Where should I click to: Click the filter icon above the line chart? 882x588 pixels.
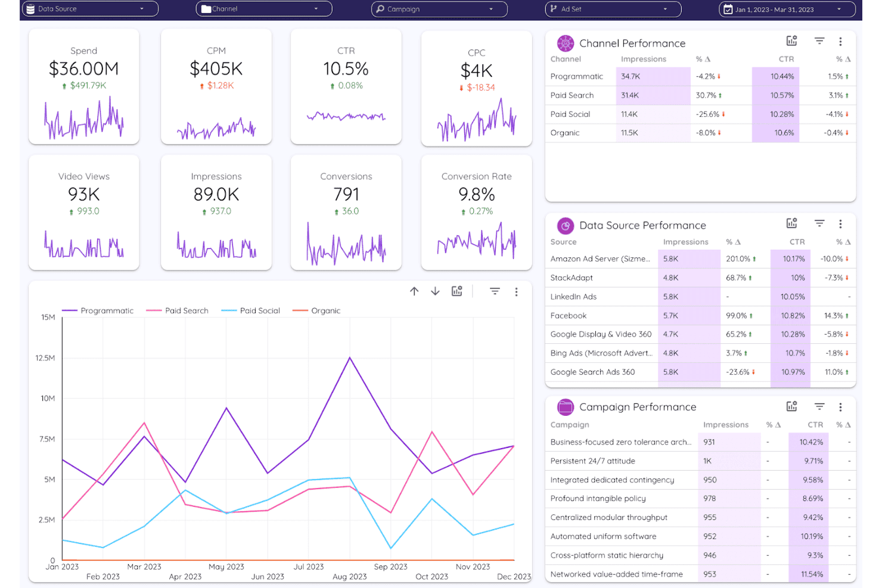[x=495, y=291]
